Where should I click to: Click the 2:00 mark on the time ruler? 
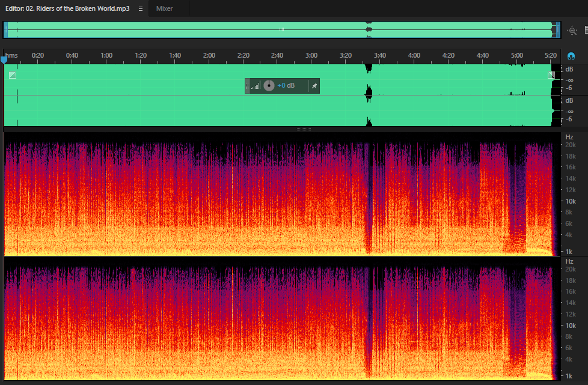(209, 55)
